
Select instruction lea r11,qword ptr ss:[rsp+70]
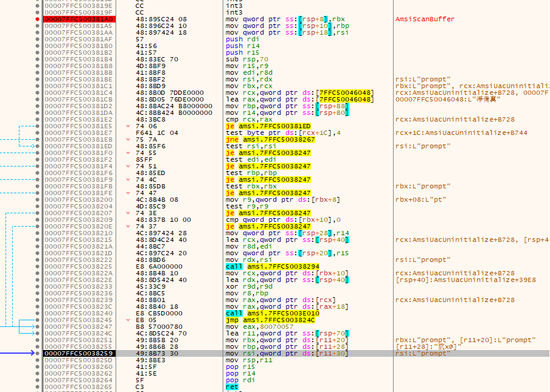[x=287, y=333]
